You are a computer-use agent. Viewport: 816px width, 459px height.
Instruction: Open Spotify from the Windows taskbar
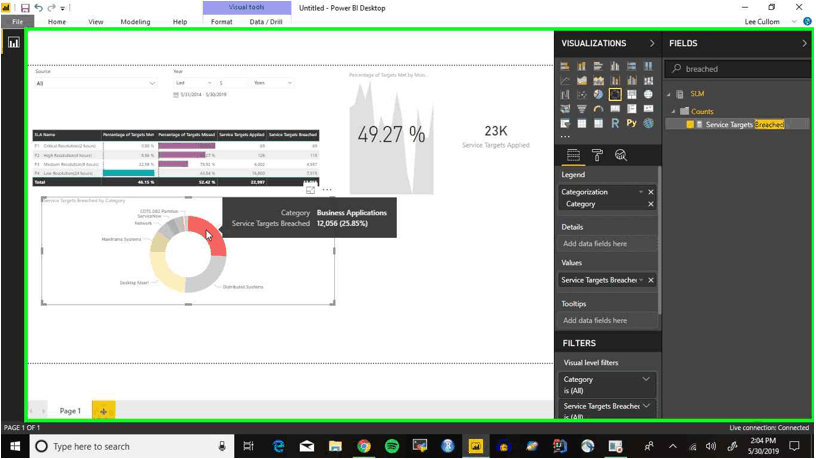click(391, 446)
